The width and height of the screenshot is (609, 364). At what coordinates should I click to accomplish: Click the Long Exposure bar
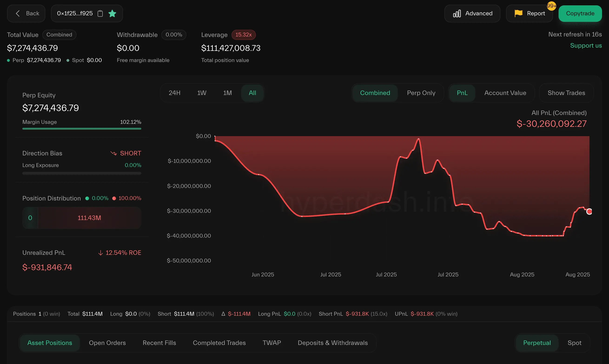[82, 174]
